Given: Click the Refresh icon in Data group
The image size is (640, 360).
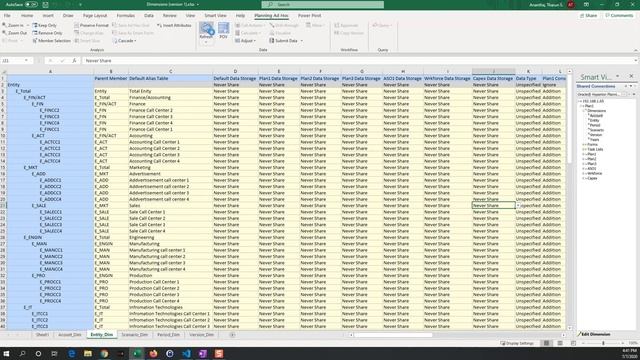Looking at the screenshot, I should tap(206, 30).
